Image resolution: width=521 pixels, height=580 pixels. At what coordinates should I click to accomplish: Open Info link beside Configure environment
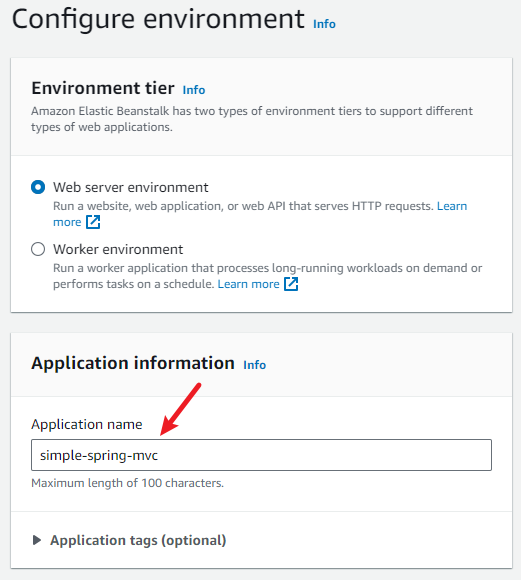pos(324,24)
